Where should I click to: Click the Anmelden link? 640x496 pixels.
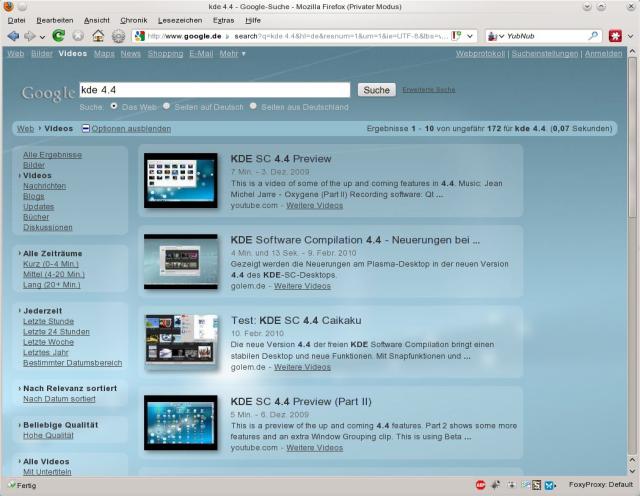tap(603, 53)
